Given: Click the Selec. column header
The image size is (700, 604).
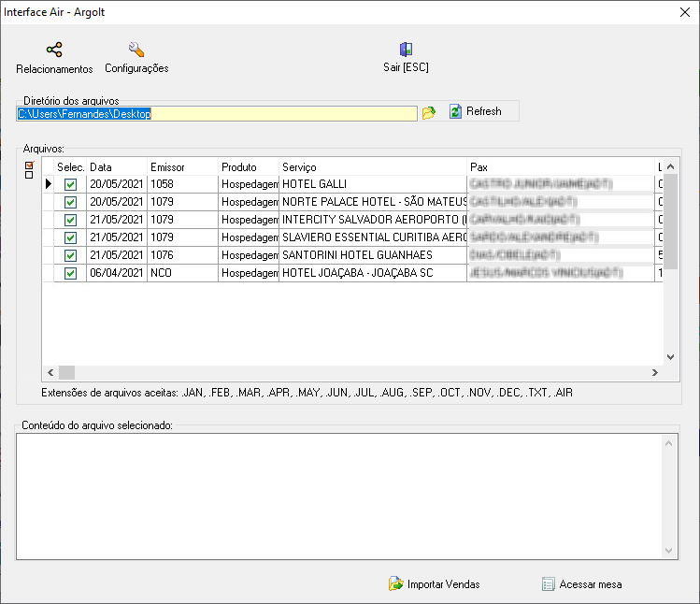Looking at the screenshot, I should (x=70, y=167).
